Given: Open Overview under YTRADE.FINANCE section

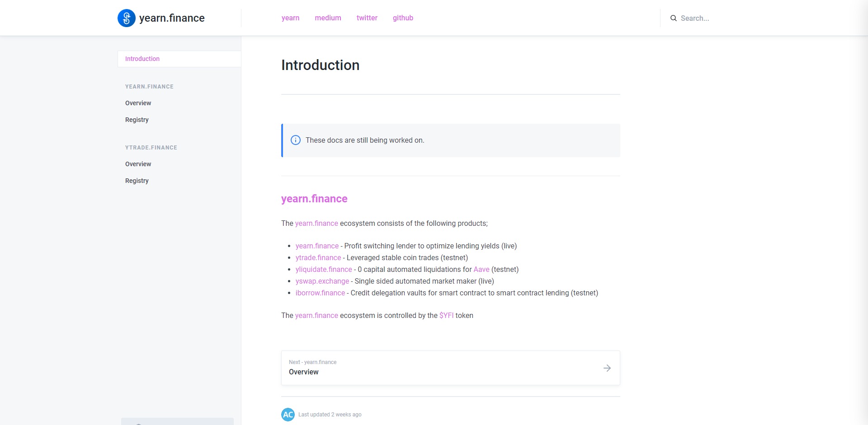Looking at the screenshot, I should pos(138,164).
